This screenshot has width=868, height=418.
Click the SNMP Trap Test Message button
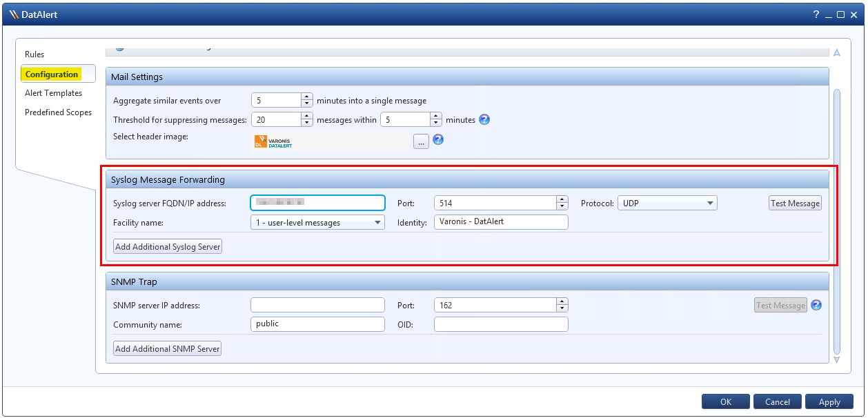[x=780, y=305]
